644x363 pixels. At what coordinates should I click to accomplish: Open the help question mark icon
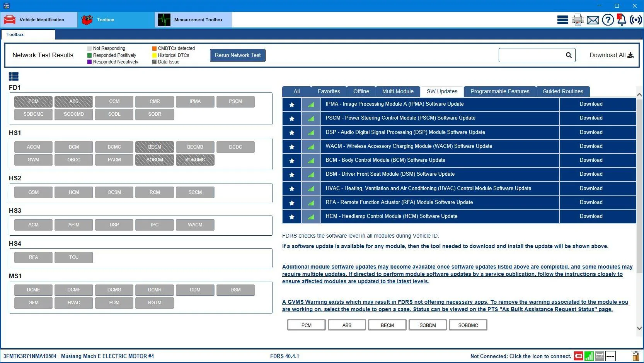coord(608,20)
